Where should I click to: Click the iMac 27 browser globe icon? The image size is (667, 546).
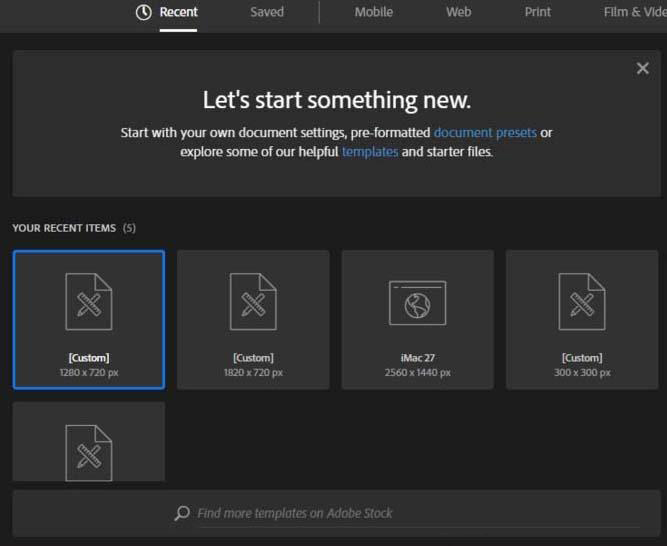417,303
